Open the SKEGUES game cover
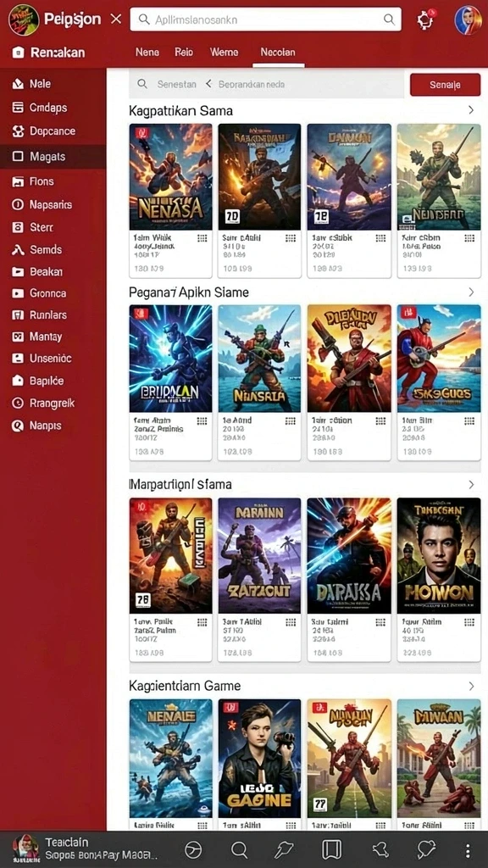 coord(439,359)
